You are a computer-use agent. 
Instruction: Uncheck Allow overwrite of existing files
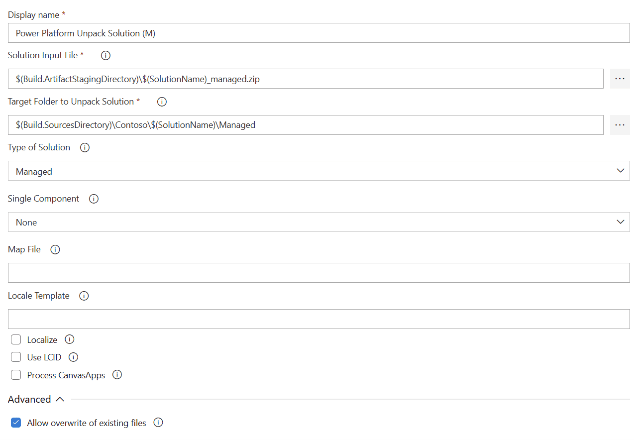click(15, 423)
